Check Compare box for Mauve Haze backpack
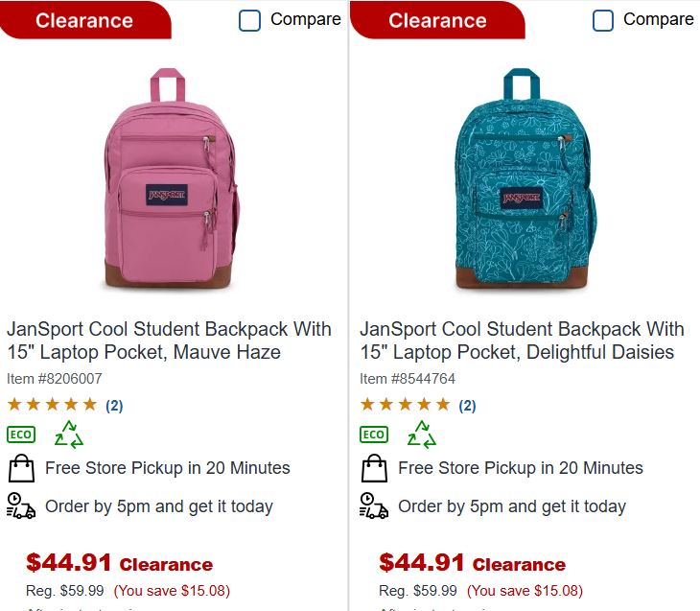This screenshot has width=700, height=611. (249, 20)
